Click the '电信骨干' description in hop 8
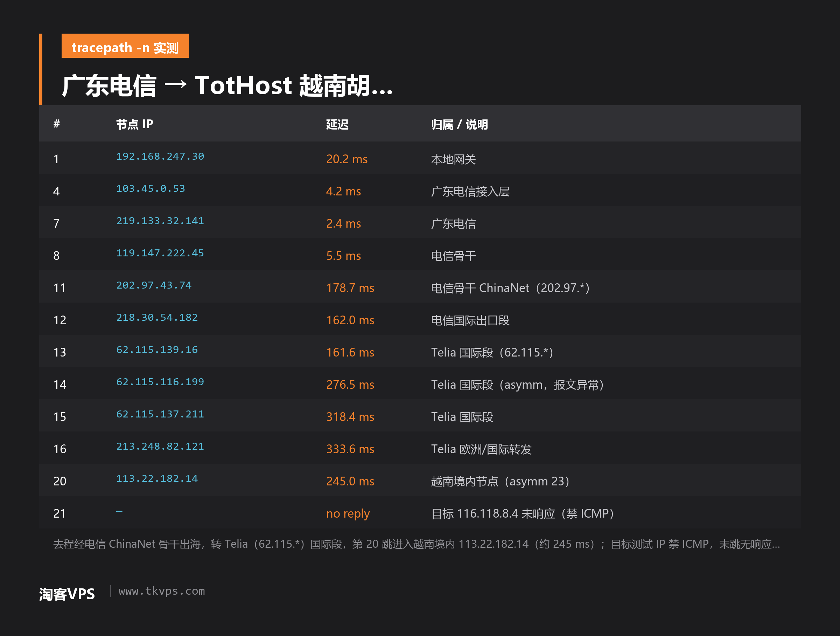 click(453, 256)
